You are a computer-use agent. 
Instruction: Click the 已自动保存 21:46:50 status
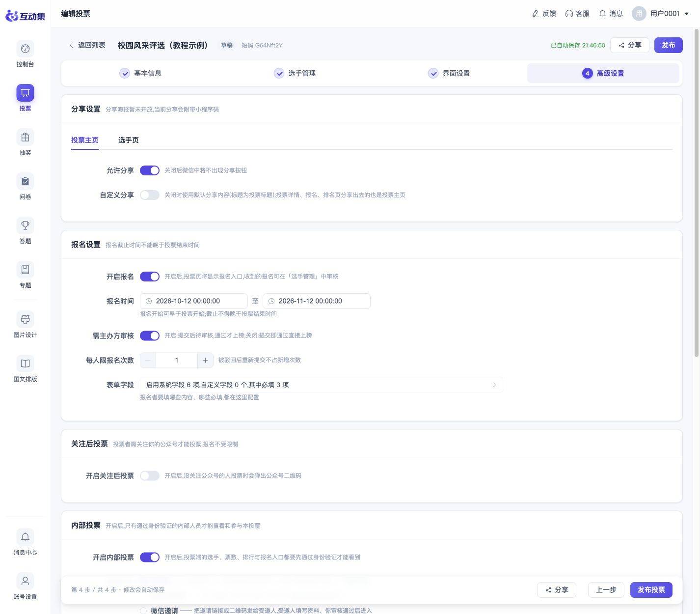pos(578,45)
